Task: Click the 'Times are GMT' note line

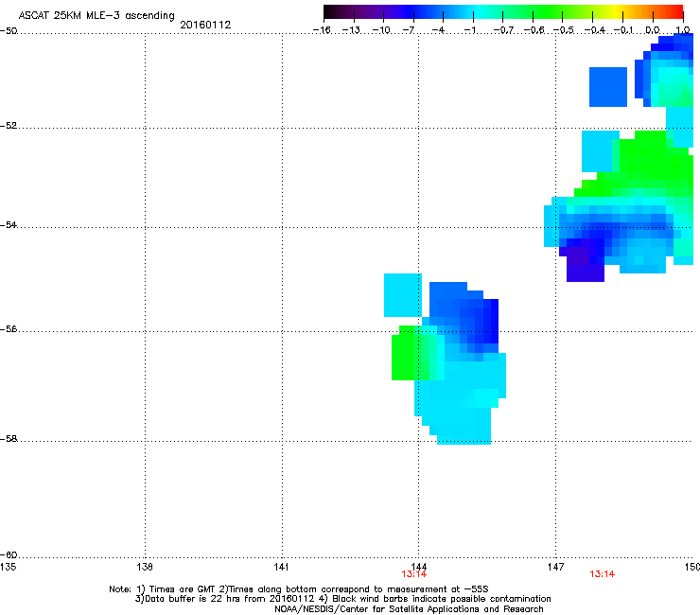Action: point(299,589)
